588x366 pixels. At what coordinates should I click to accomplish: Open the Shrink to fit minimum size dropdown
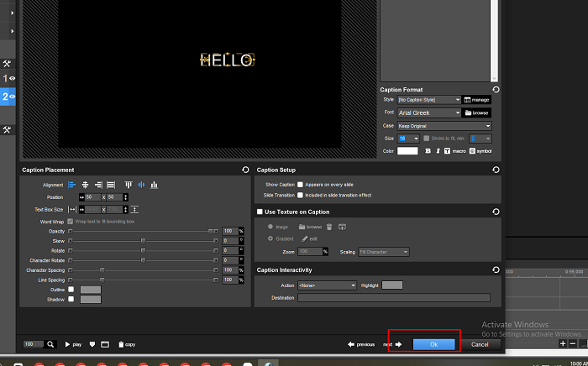point(480,139)
